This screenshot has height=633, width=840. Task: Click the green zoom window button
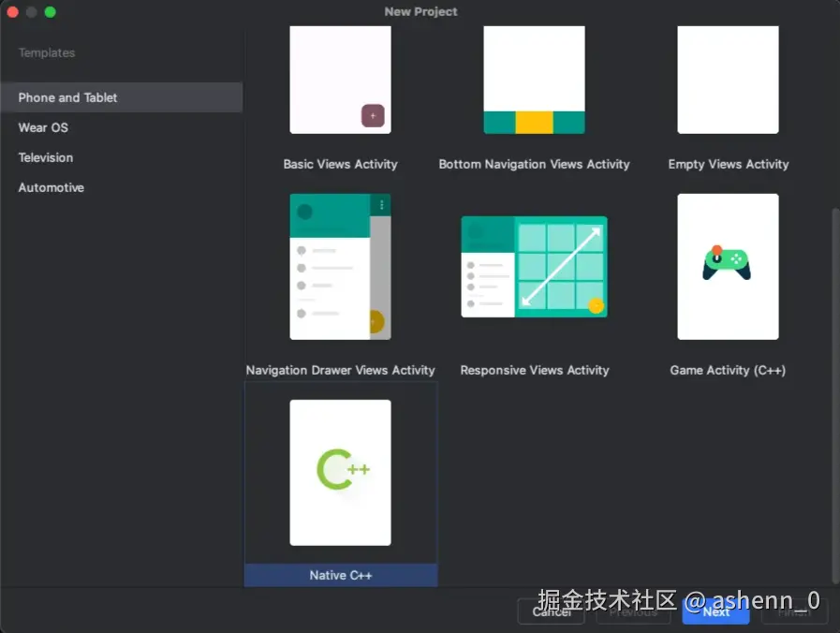pyautogui.click(x=50, y=12)
